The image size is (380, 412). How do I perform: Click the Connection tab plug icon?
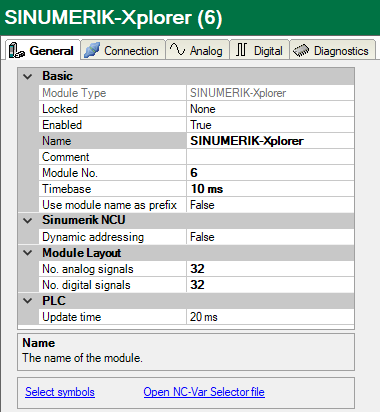pyautogui.click(x=92, y=50)
